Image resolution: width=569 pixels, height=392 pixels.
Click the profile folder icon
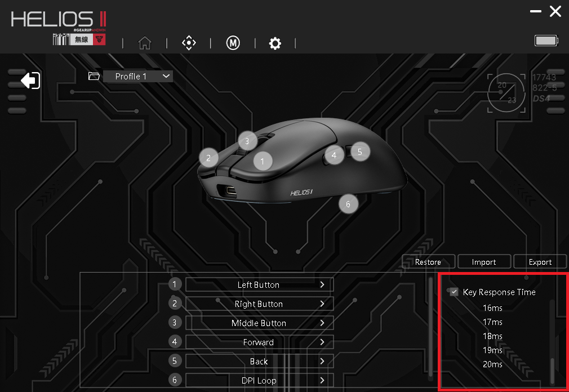click(x=94, y=76)
